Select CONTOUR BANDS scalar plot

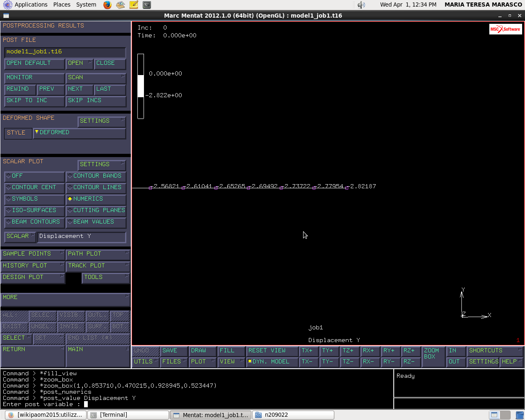[96, 176]
